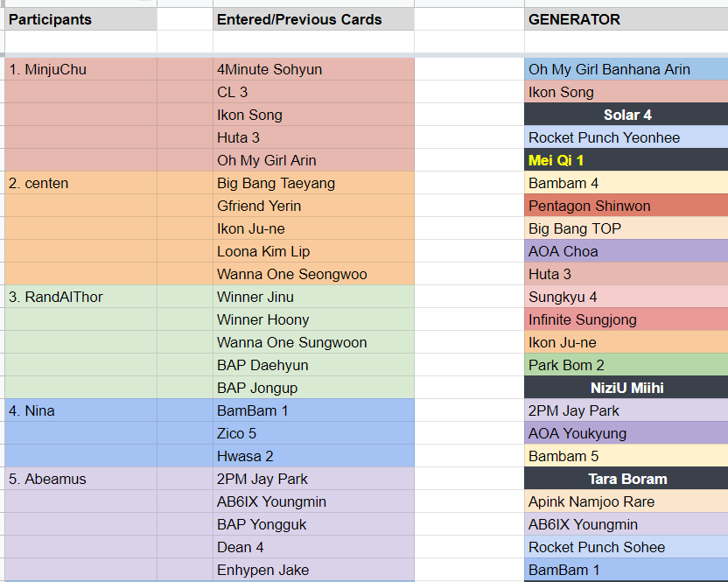This screenshot has height=582, width=728.
Task: Select the Big Bang Taeyang cell
Action: pos(313,183)
